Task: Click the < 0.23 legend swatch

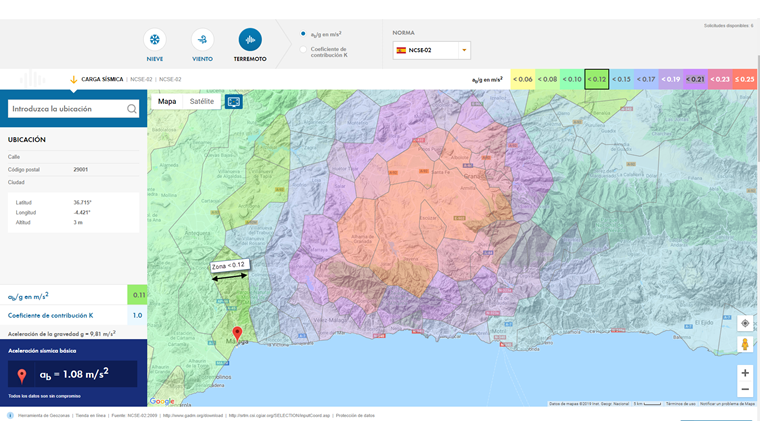Action: (720, 79)
